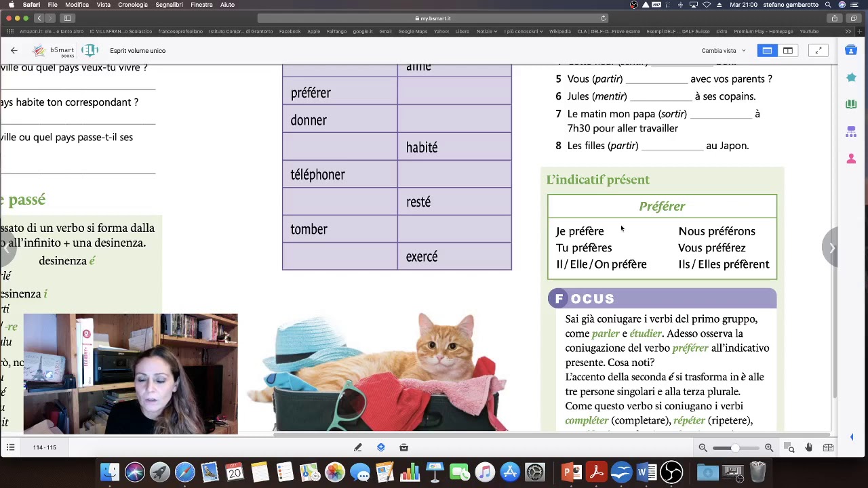Open Adobe Acrobat from the Dock
Screen dimensions: 868x488
click(597, 472)
